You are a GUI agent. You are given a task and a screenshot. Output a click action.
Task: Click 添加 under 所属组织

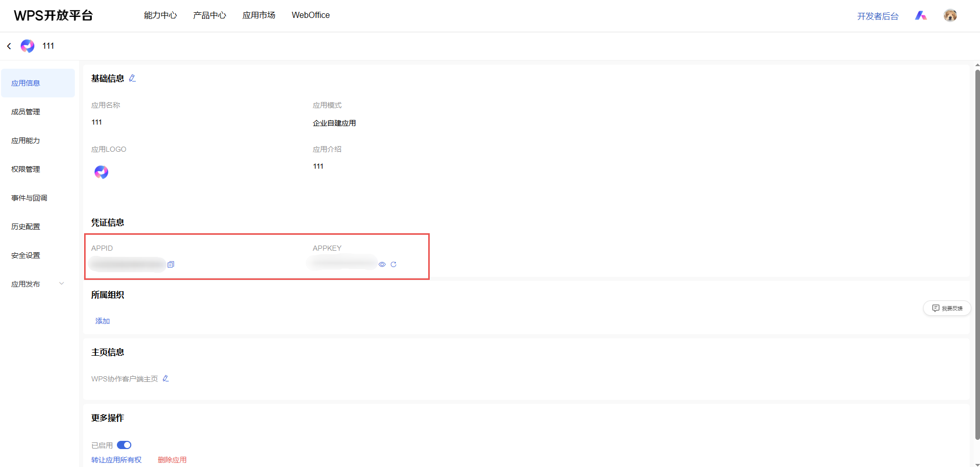[x=103, y=321]
